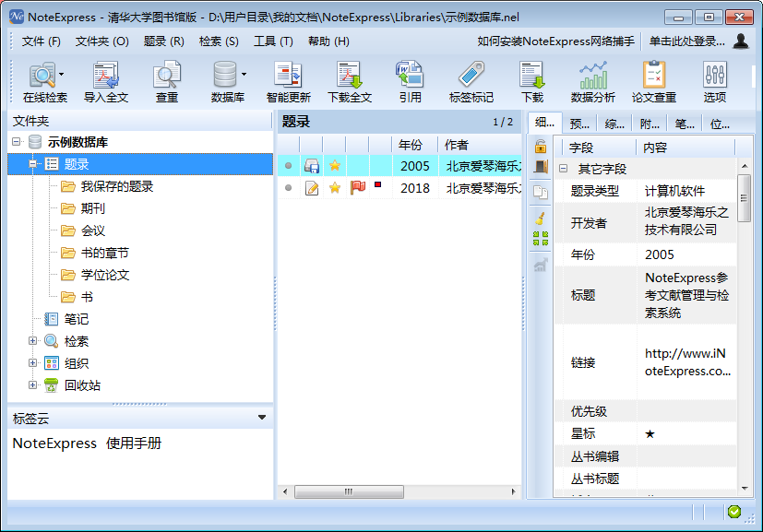
Task: Click the red priority square on 2018 record
Action: (x=377, y=184)
